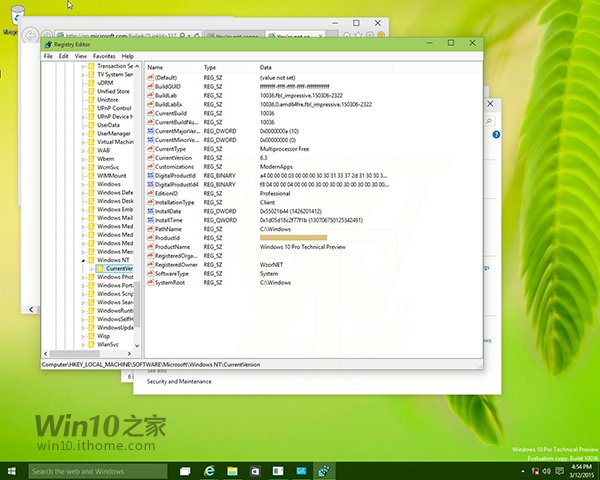Open Security and Maintenance link behind
Viewport: 600px width, 480px height.
coord(179,382)
